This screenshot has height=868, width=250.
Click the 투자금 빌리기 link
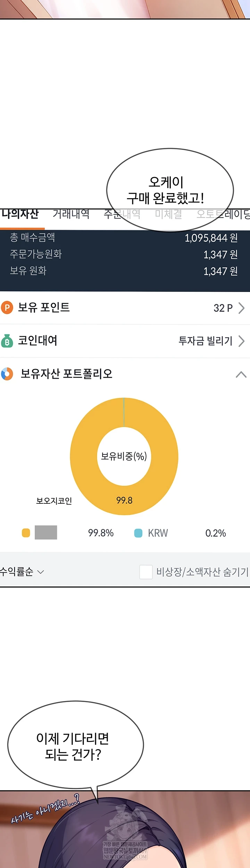click(x=205, y=341)
